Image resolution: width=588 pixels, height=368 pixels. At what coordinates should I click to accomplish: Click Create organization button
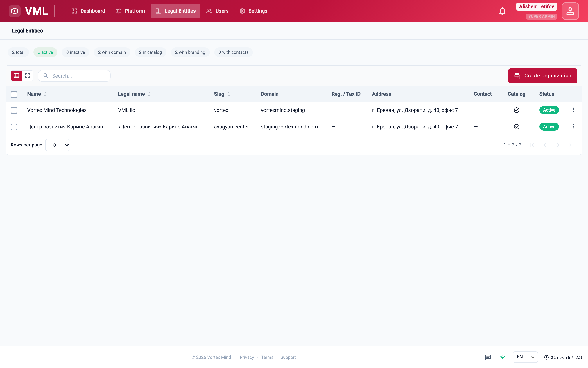coord(542,76)
